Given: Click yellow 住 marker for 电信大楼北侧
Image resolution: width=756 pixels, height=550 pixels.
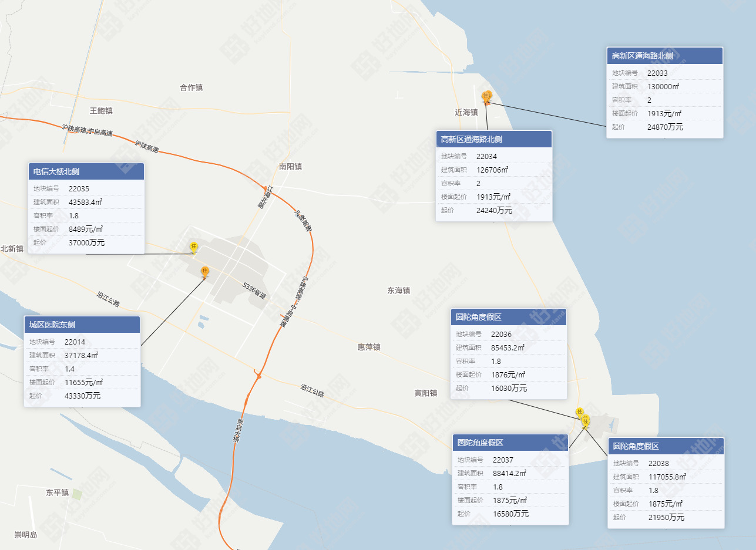Looking at the screenshot, I should coord(194,247).
